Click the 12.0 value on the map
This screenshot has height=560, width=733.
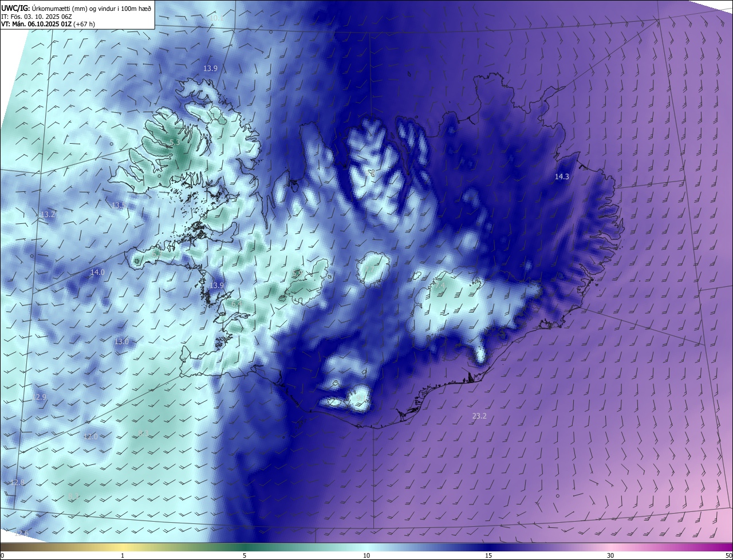pos(90,436)
